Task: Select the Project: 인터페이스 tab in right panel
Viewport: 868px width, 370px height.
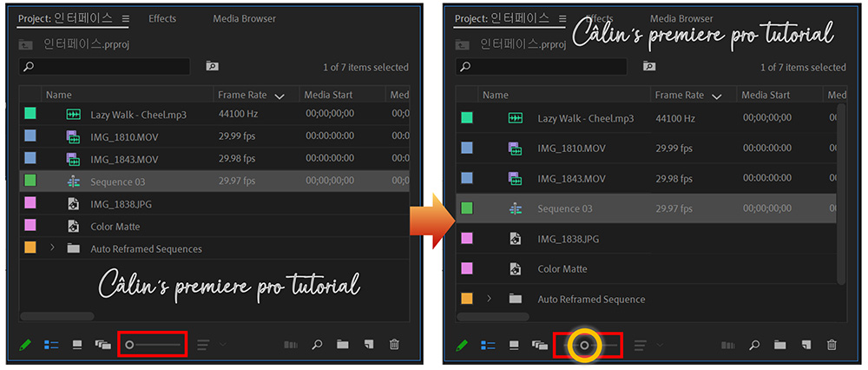Action: [502, 19]
